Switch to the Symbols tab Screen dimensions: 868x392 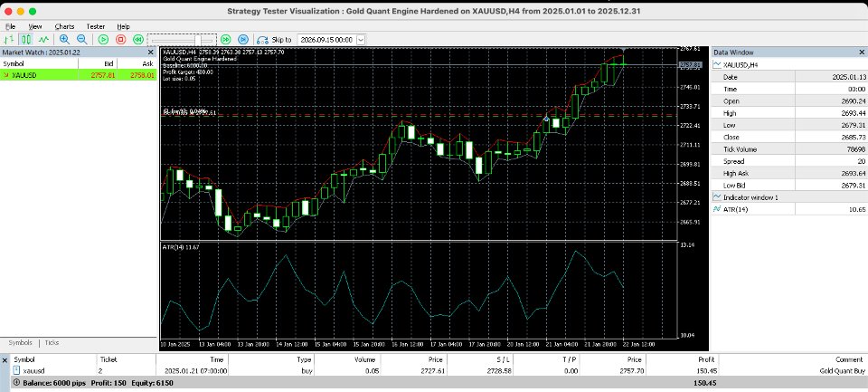pos(20,342)
